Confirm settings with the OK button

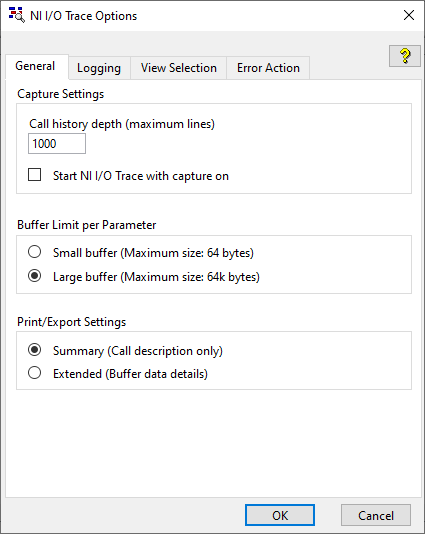tap(280, 515)
